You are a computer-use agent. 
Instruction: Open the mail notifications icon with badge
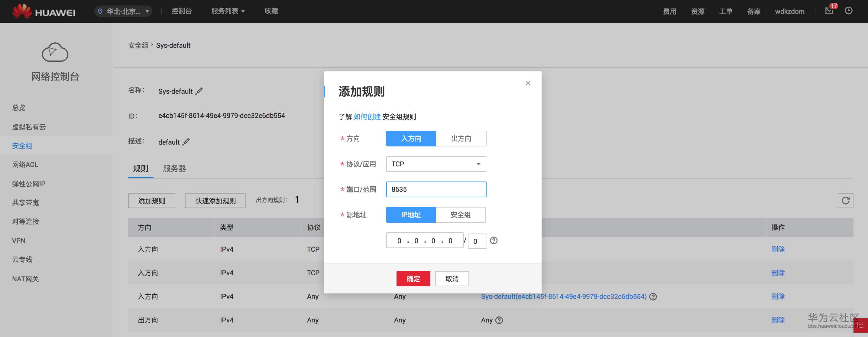(829, 11)
